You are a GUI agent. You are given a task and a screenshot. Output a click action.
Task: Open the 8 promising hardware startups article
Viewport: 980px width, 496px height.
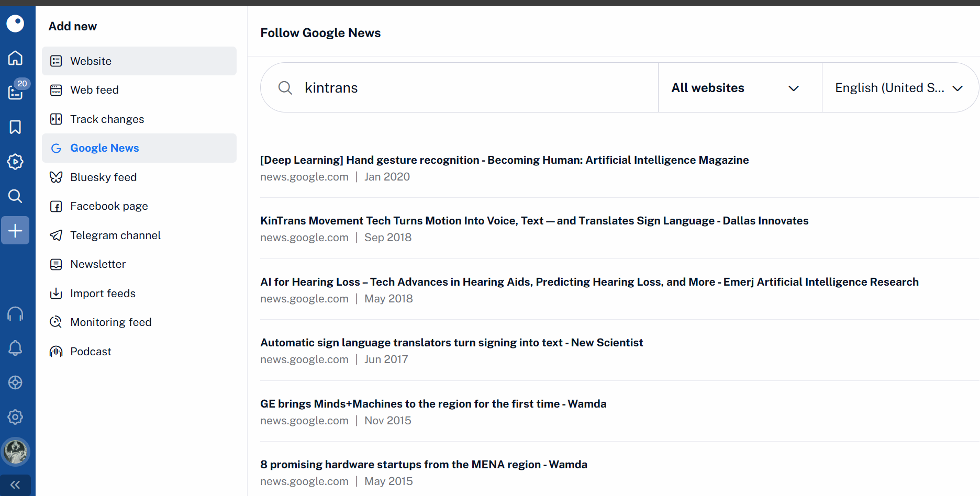[x=424, y=465]
